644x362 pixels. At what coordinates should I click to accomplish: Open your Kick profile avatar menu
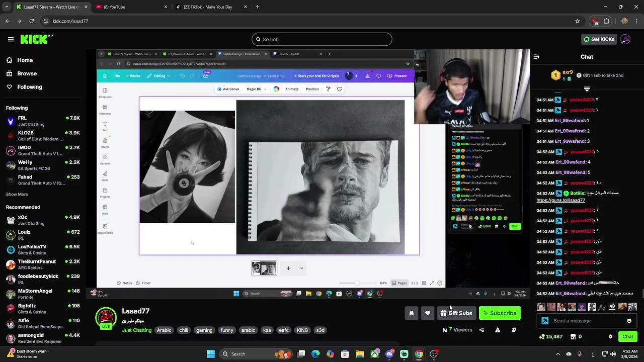click(x=625, y=39)
